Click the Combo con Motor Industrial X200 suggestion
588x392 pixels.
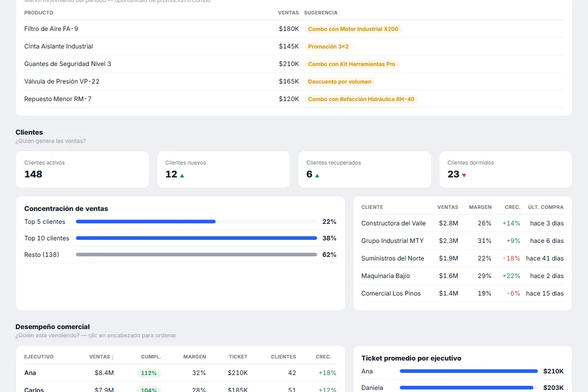click(353, 29)
